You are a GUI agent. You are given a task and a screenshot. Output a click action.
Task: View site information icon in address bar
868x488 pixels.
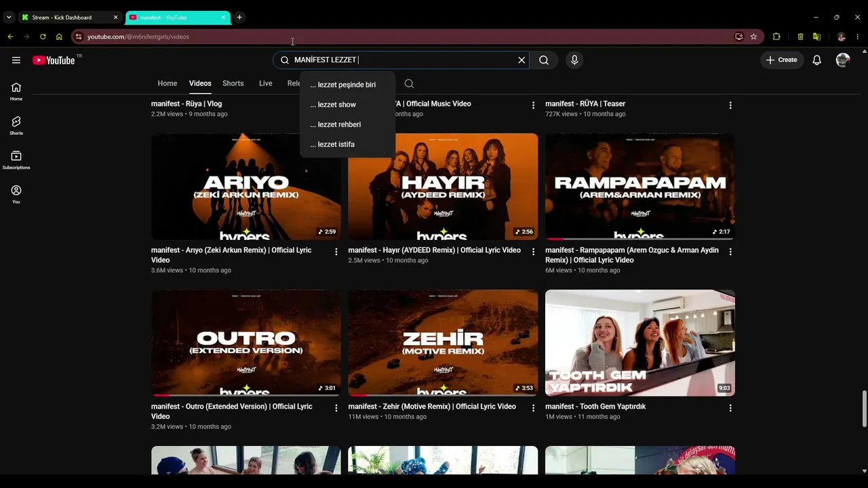point(79,37)
